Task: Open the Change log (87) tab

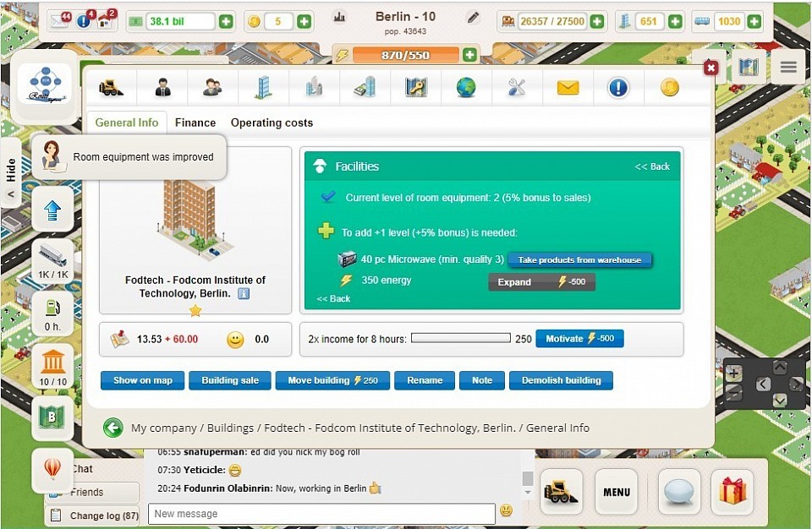Action: (x=93, y=515)
